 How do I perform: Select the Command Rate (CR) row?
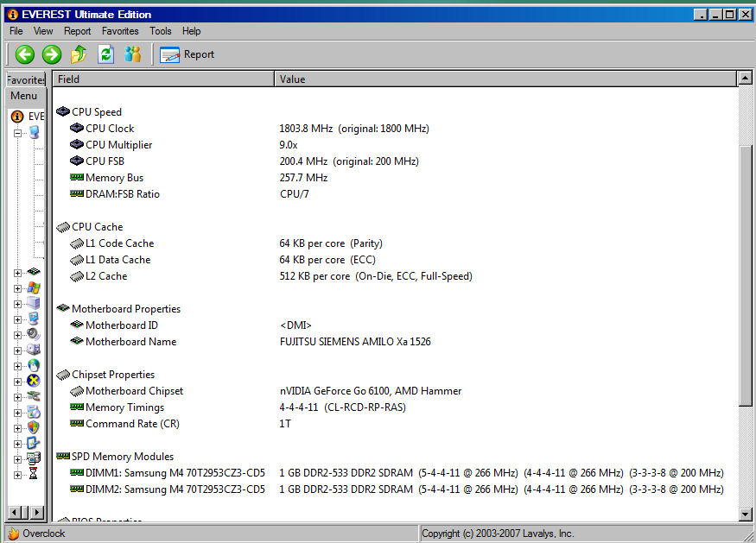pyautogui.click(x=394, y=424)
